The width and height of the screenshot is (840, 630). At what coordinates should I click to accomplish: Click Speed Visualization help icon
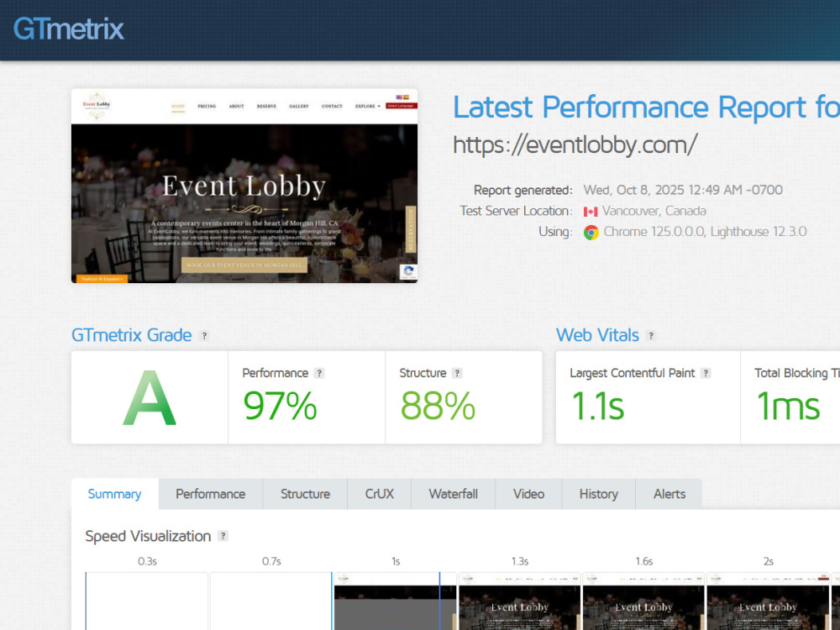click(223, 536)
